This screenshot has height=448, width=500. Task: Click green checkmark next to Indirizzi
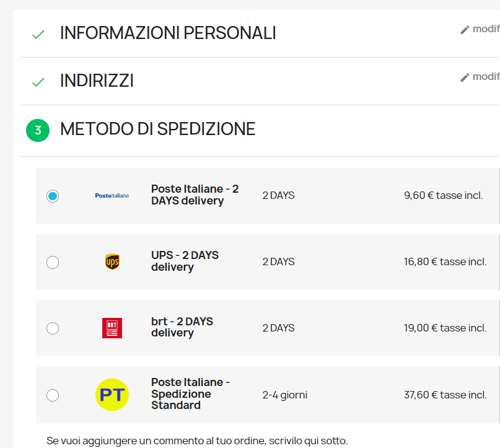click(x=38, y=82)
